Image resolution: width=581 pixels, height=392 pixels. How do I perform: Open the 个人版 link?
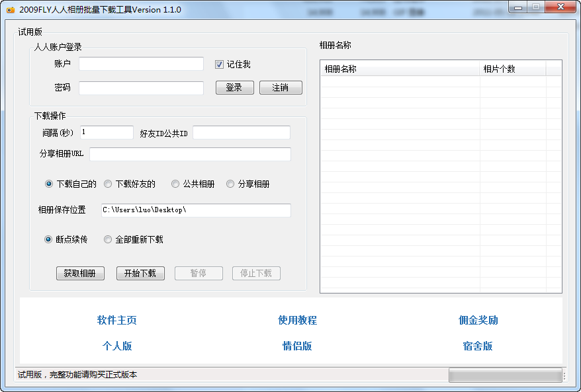[x=117, y=346]
